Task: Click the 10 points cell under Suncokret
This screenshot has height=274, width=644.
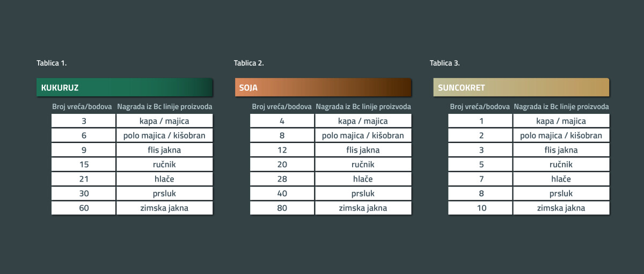Action: (x=481, y=208)
